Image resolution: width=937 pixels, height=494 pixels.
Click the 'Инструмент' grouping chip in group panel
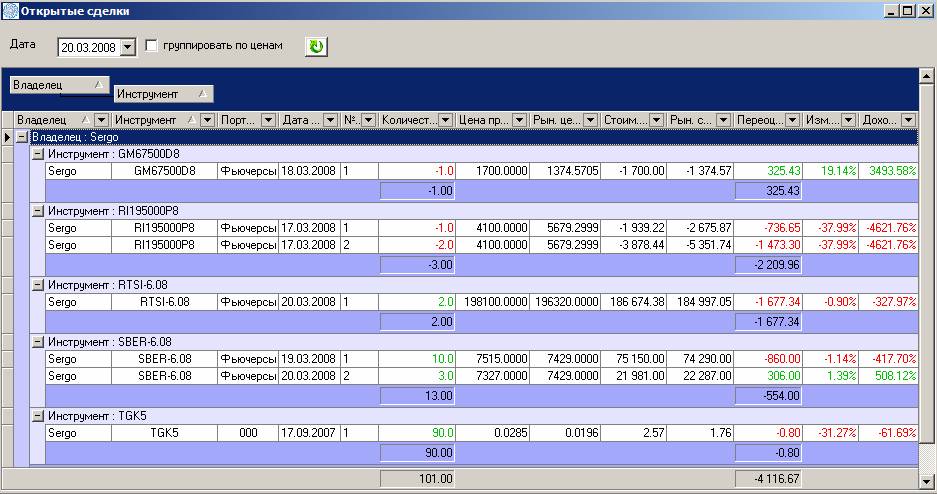click(x=163, y=94)
